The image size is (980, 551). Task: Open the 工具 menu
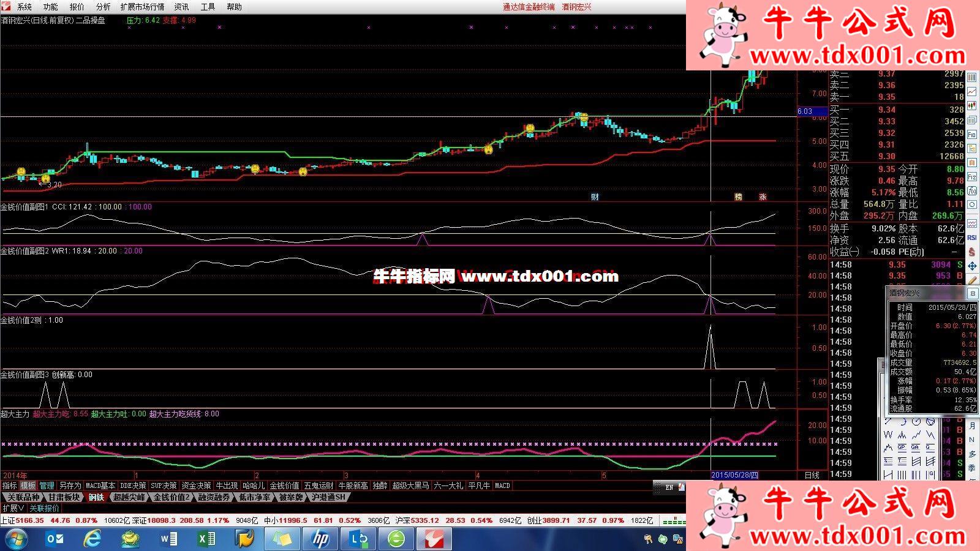pos(208,7)
